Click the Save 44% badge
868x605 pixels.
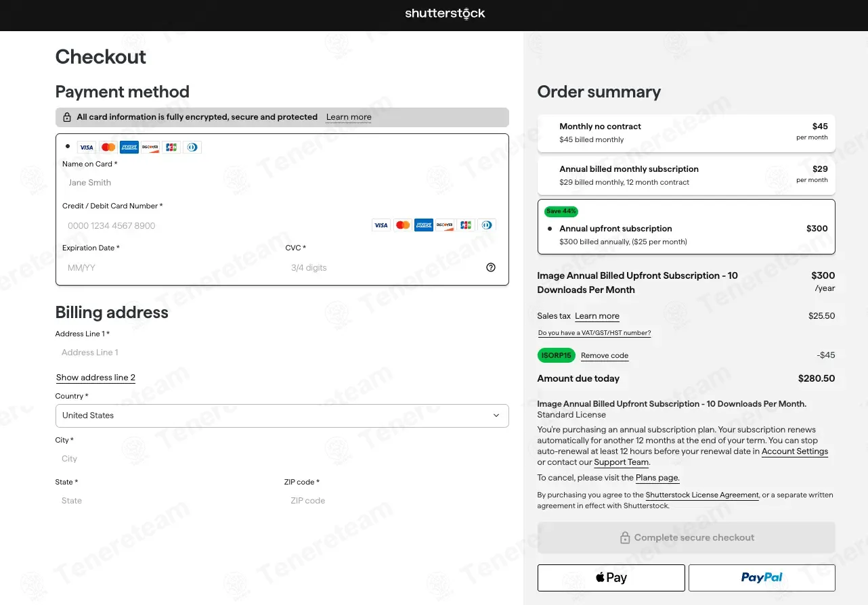coord(561,211)
